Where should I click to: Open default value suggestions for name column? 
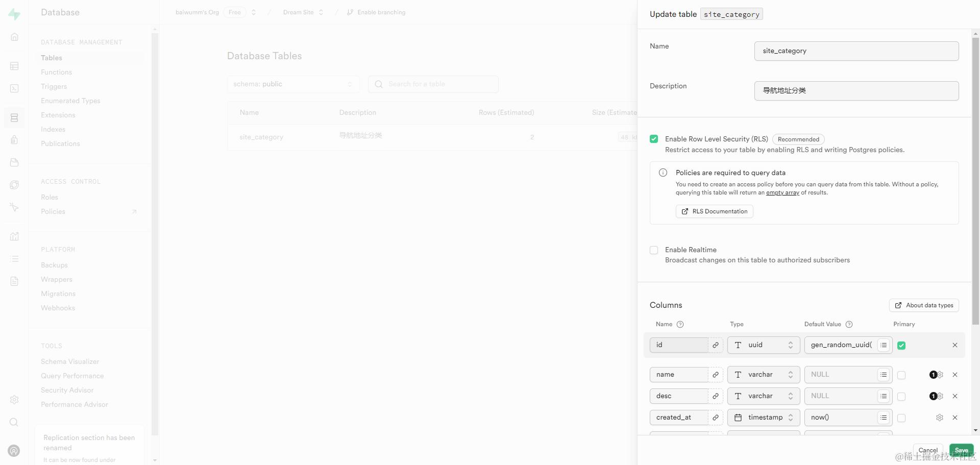[x=884, y=375]
